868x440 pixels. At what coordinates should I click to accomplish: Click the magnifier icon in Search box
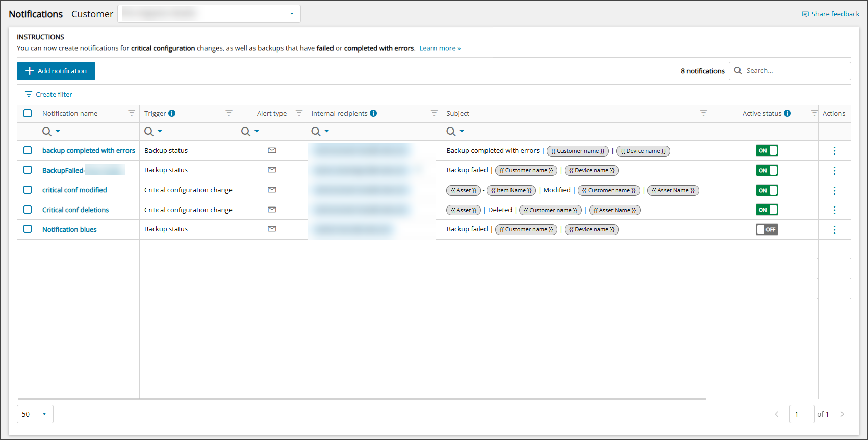(x=738, y=71)
